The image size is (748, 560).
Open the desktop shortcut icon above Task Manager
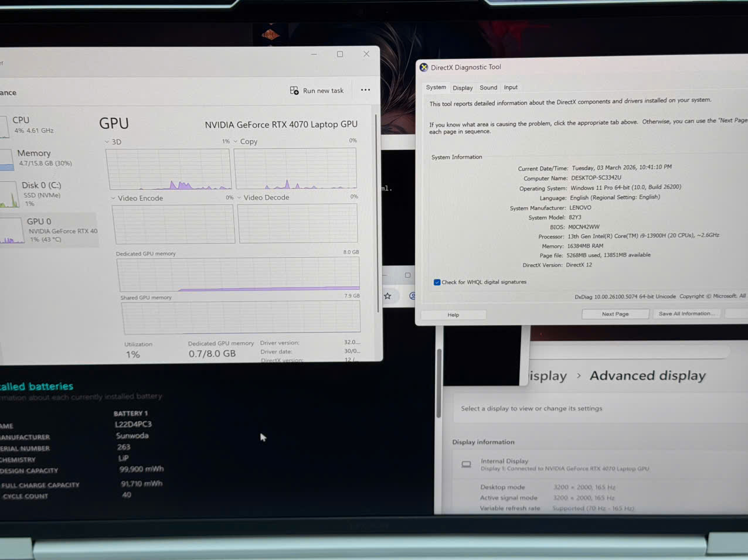coord(270,35)
